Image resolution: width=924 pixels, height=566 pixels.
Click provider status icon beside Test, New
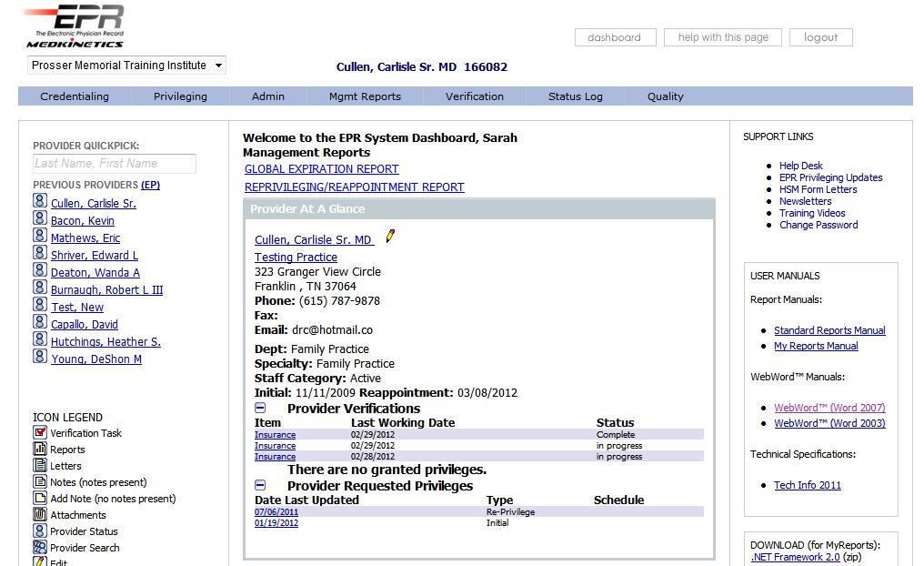39,305
